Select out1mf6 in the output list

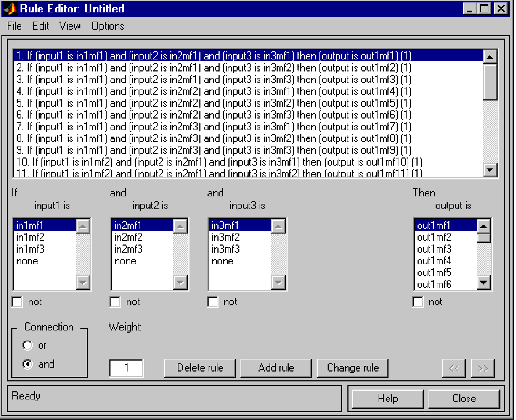pyautogui.click(x=446, y=284)
